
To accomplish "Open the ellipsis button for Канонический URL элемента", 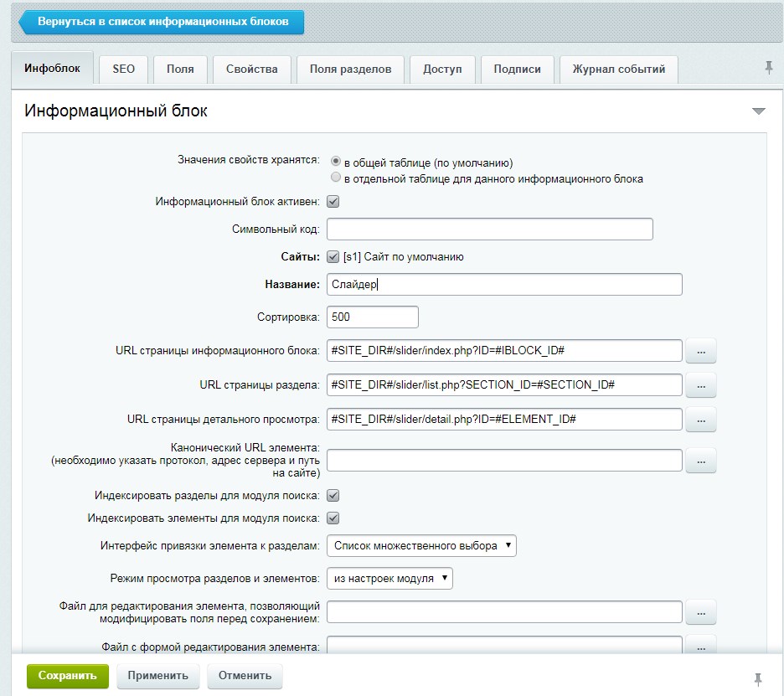I will [x=701, y=461].
